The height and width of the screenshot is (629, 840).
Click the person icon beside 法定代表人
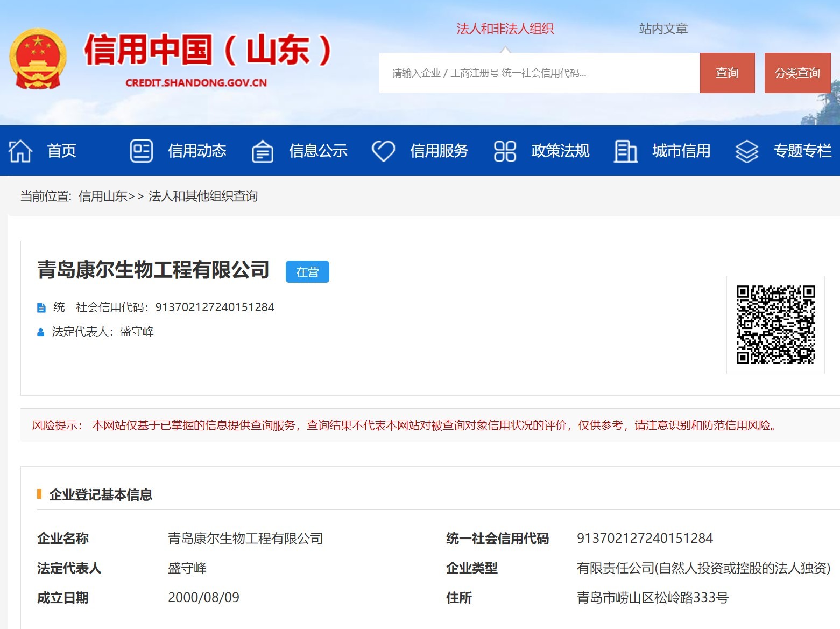pos(40,332)
